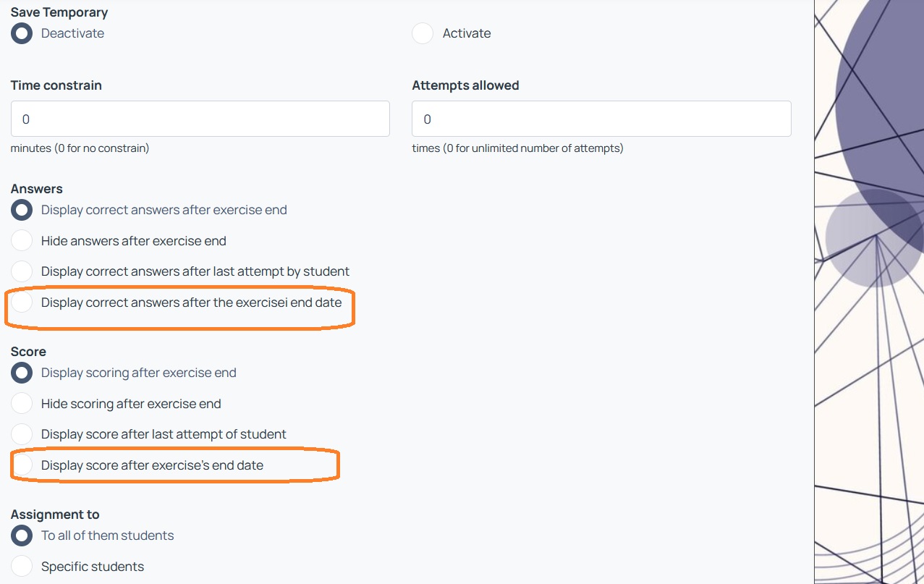
Task: Choose Hide answers after exercise end
Action: click(x=22, y=241)
